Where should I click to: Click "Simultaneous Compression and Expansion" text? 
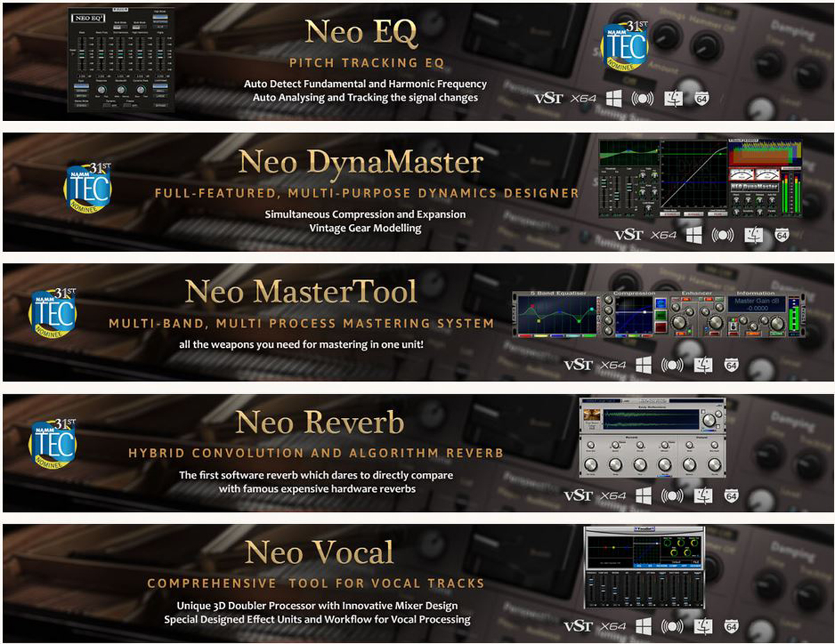365,214
